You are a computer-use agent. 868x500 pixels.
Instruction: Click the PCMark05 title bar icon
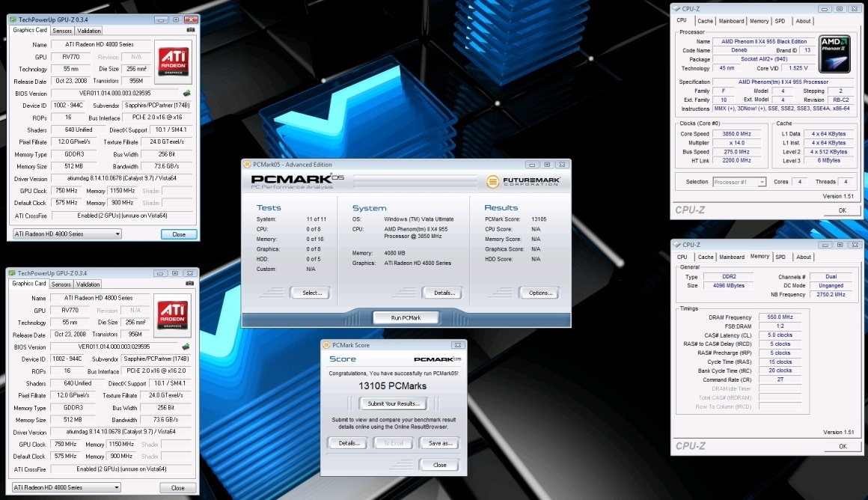pos(247,165)
